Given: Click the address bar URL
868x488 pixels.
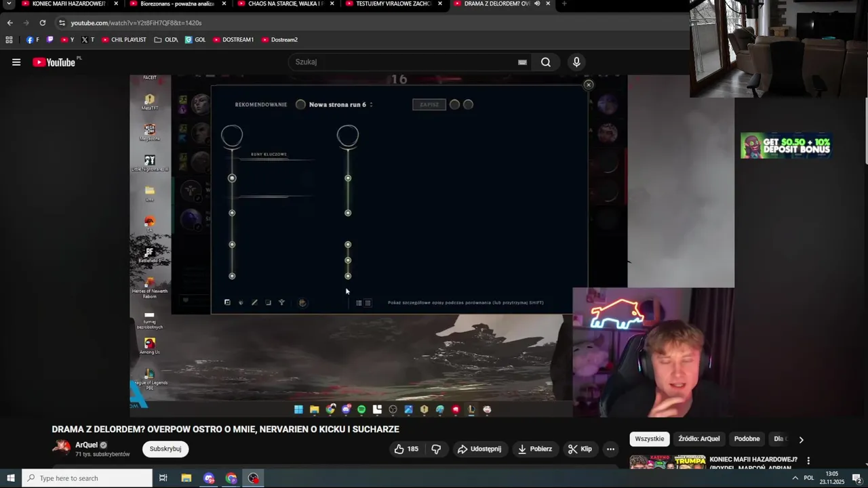Looking at the screenshot, I should [x=136, y=22].
